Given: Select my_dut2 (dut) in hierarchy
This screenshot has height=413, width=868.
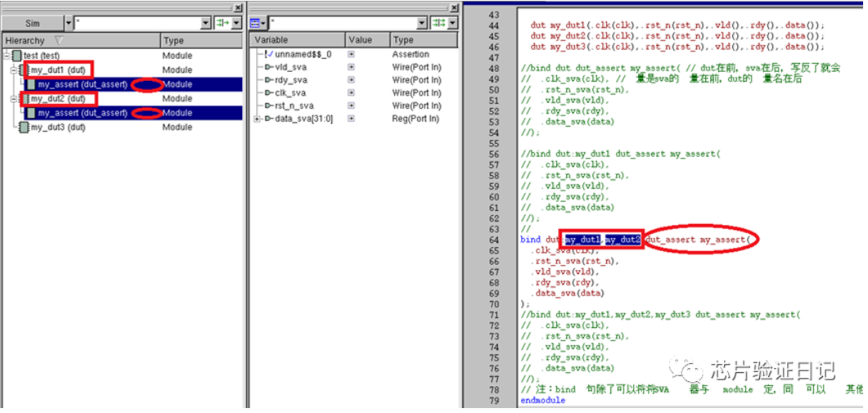Looking at the screenshot, I should 58,98.
